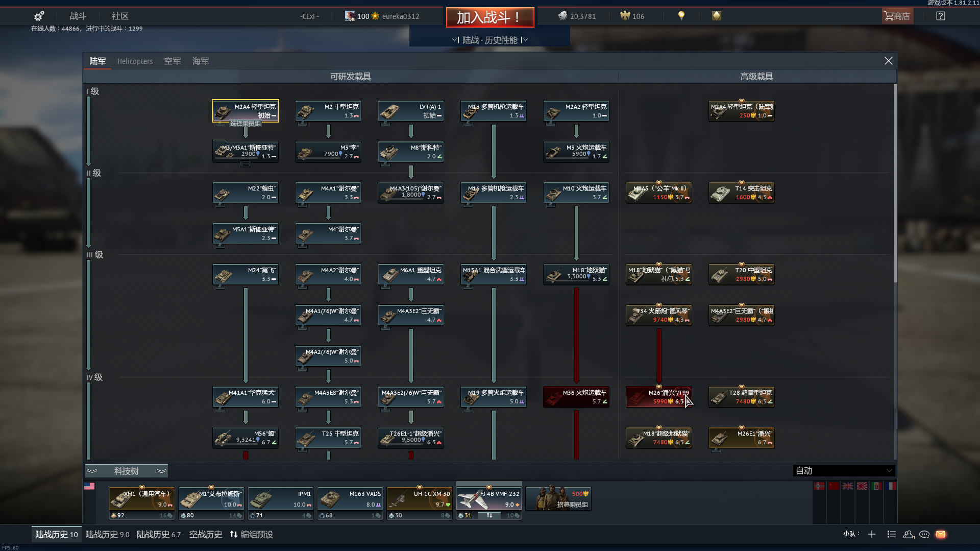Select the M8 斯科特 vehicle

pyautogui.click(x=411, y=152)
